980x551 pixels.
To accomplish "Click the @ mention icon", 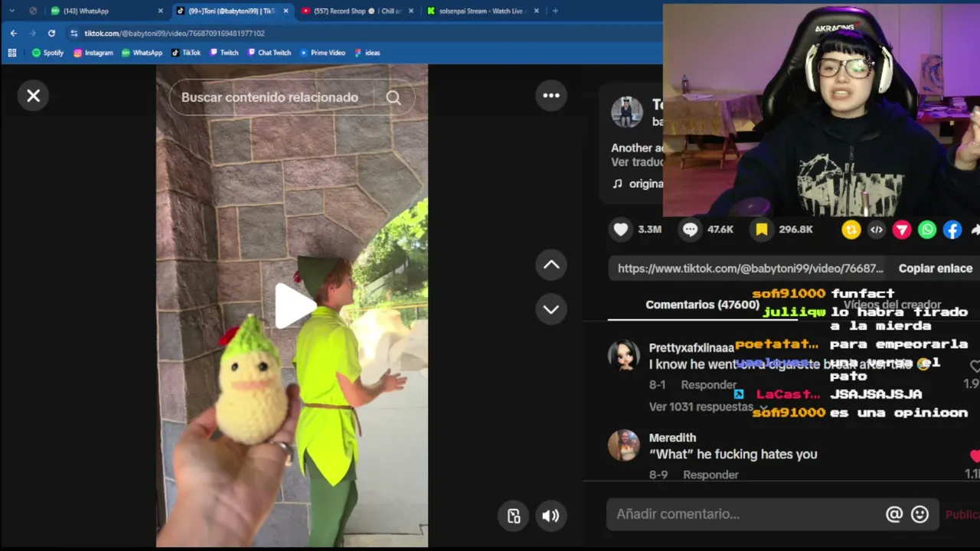I will click(894, 514).
